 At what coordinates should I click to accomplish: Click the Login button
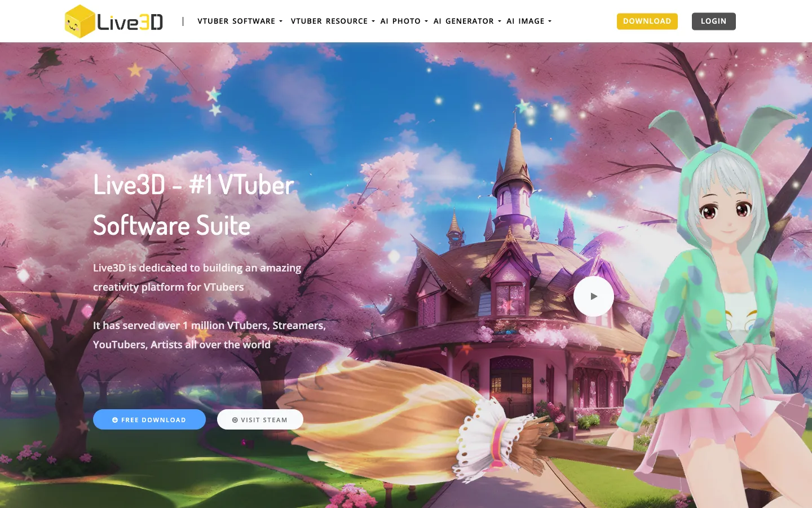point(713,21)
